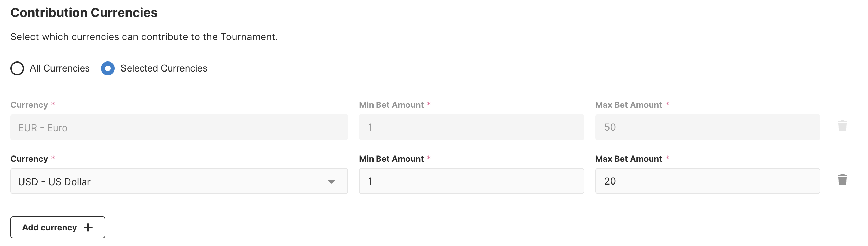Click the Max Bet Amount label above USD row
Viewport: 868px width, 246px height.
(628, 159)
